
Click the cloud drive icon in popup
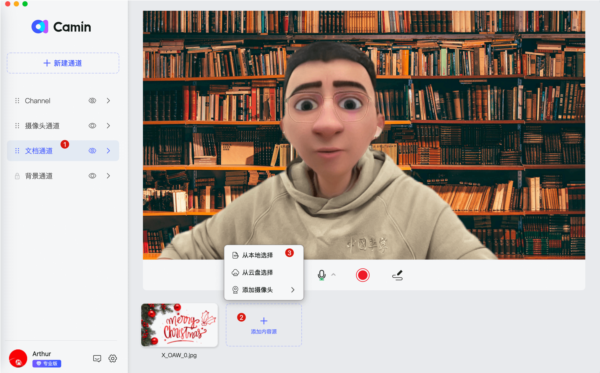point(235,272)
